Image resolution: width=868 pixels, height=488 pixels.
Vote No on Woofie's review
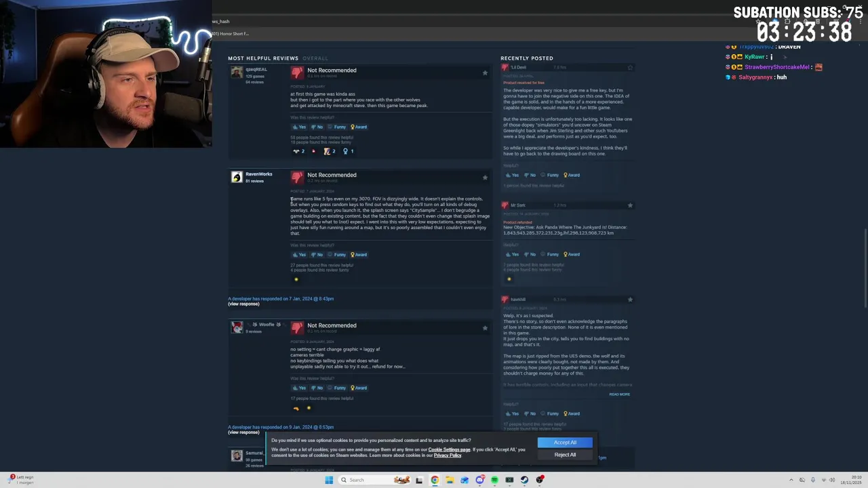317,388
